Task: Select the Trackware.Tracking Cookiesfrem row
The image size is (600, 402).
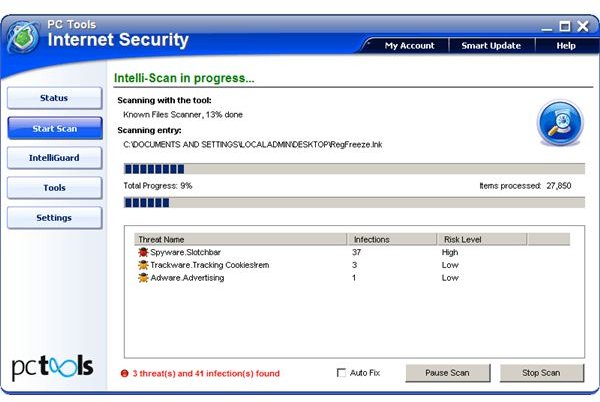Action: click(352, 265)
